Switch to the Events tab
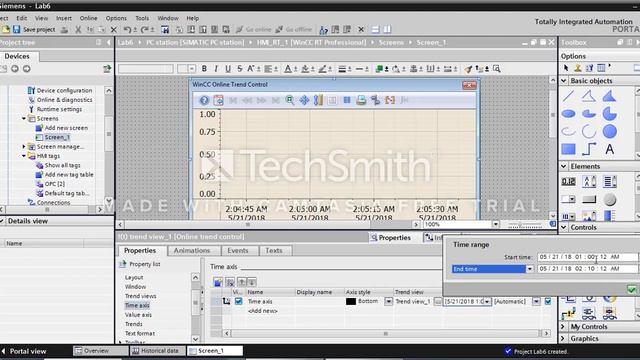 click(x=238, y=250)
